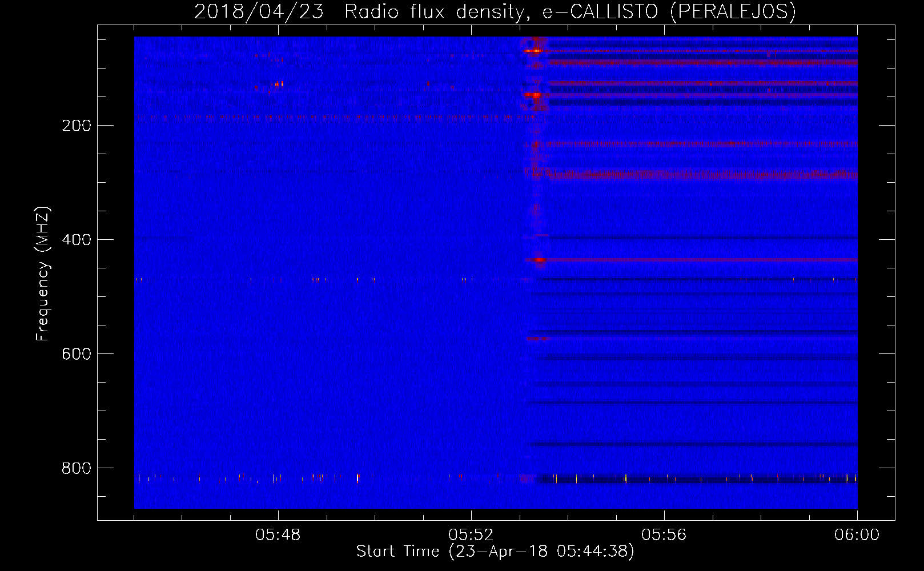Click the 05:48 time tick label

click(x=278, y=535)
